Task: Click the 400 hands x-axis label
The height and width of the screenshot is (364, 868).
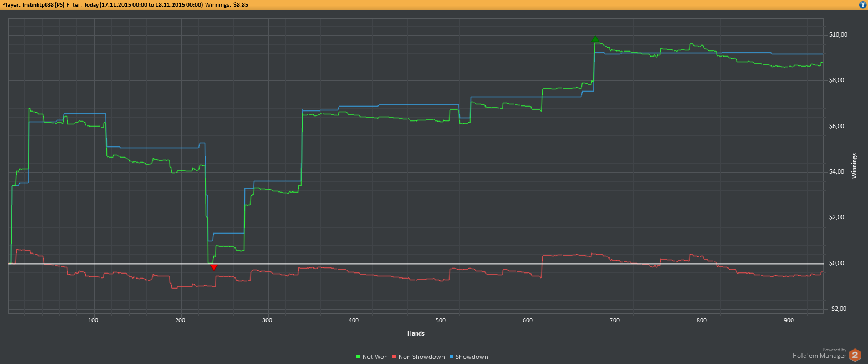Action: click(354, 320)
